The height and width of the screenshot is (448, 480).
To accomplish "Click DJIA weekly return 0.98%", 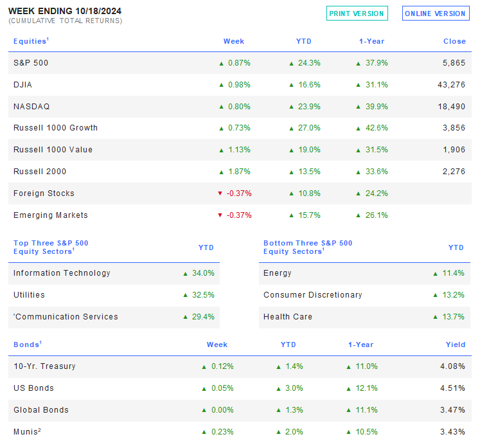I will pos(239,85).
